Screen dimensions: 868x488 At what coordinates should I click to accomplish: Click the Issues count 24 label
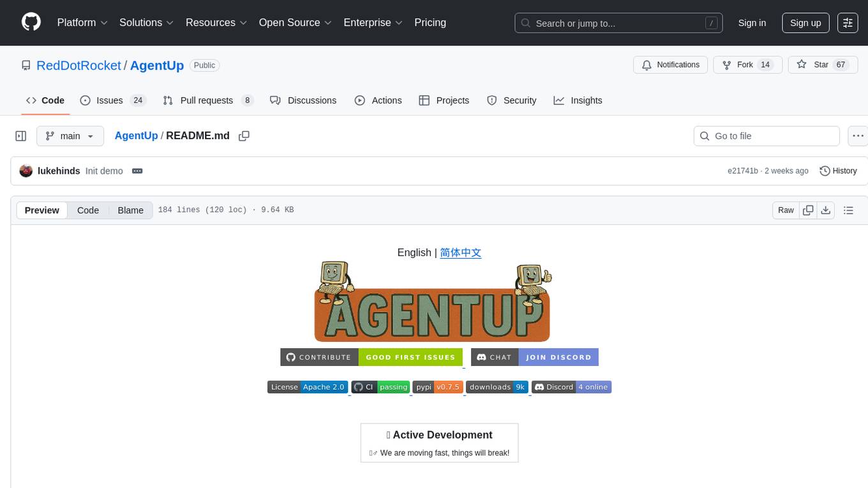tap(138, 100)
